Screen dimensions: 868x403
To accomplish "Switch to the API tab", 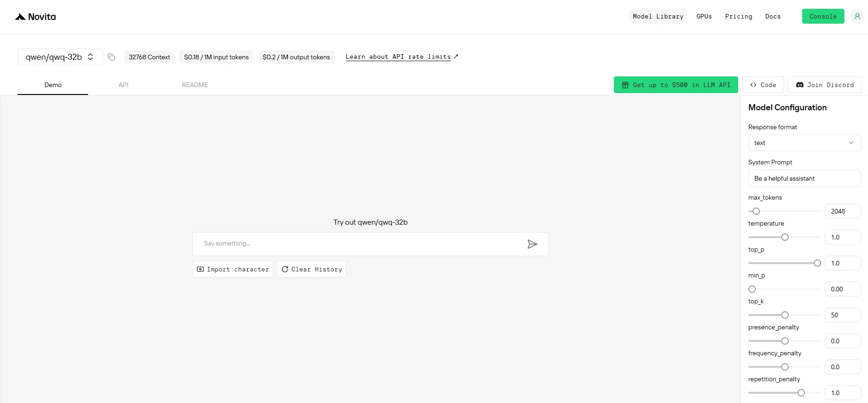I will 123,85.
